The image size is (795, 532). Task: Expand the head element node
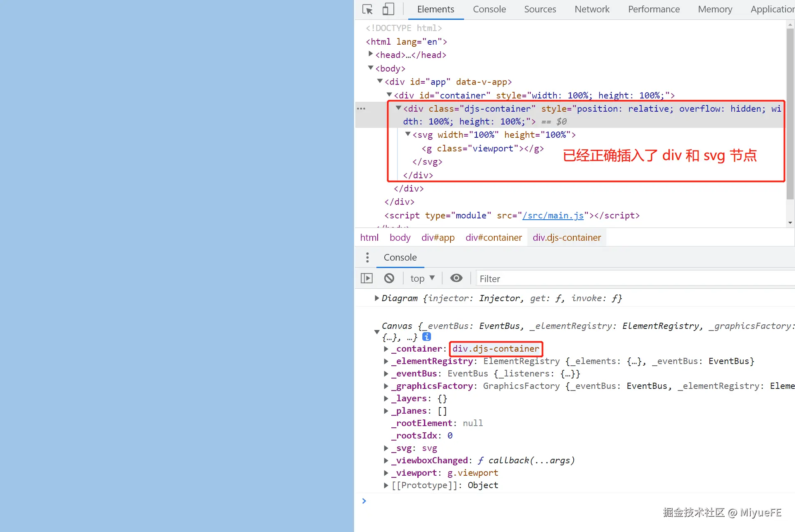point(371,54)
